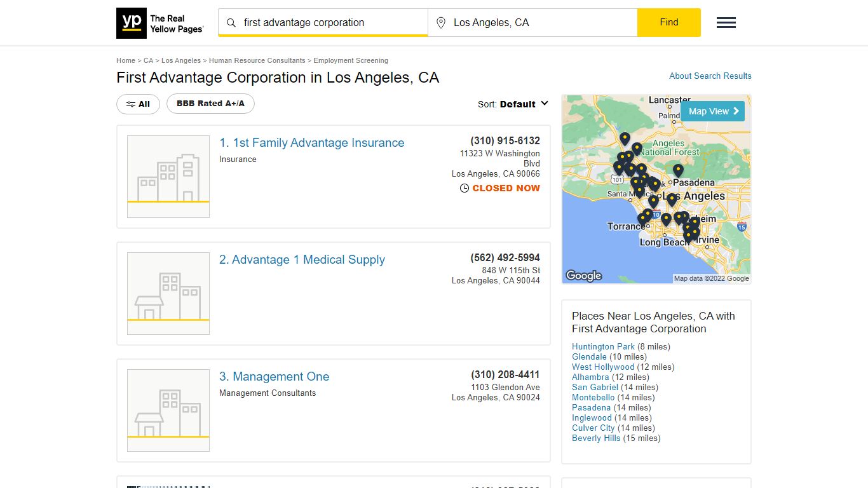Click Advantage 1 Medical Supply thumbnail
Image resolution: width=868 pixels, height=488 pixels.
[x=168, y=294]
